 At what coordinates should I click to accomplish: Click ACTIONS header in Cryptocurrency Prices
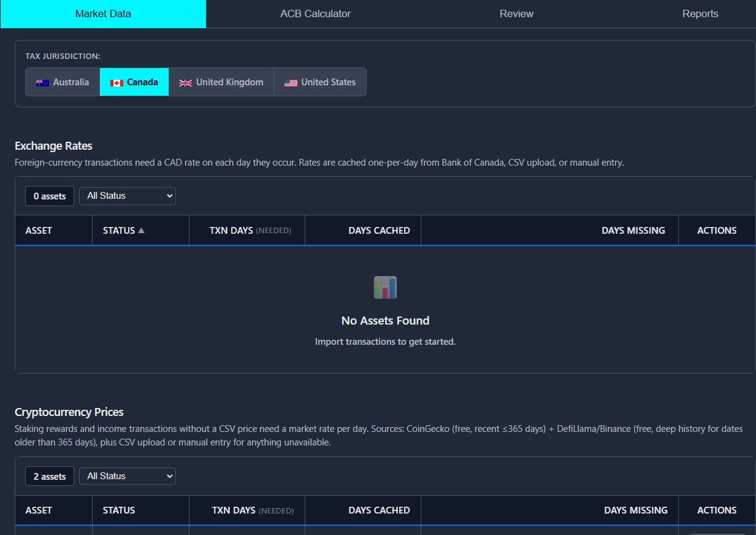click(x=717, y=510)
